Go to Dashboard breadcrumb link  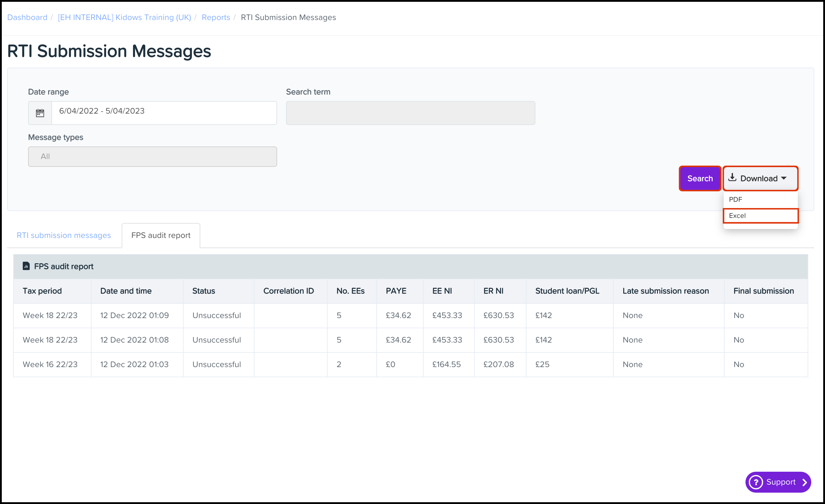27,17
